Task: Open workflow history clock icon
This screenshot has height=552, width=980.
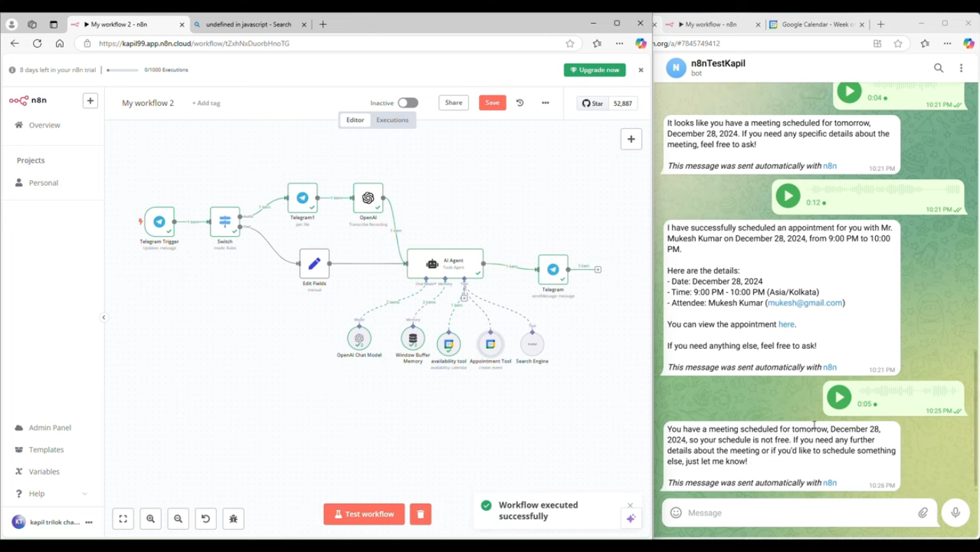Action: (x=520, y=103)
